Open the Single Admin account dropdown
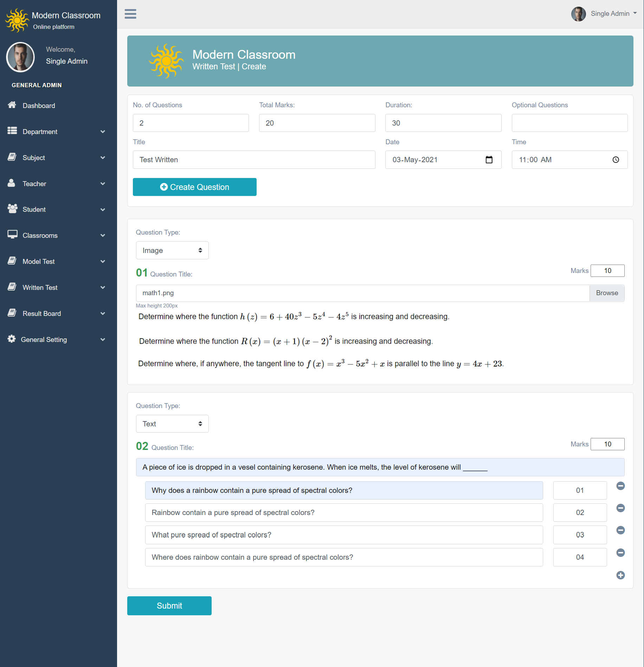 click(613, 14)
